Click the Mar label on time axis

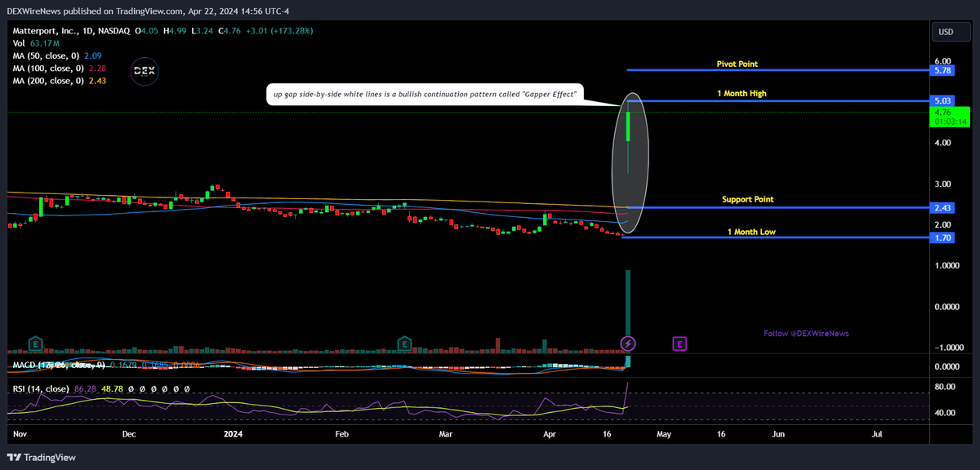(446, 435)
